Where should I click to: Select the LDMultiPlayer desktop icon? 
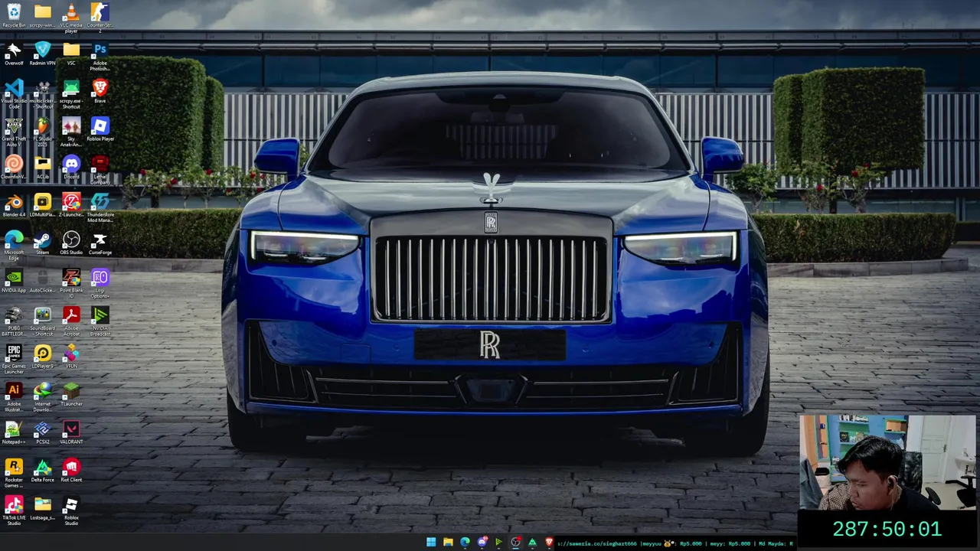pyautogui.click(x=42, y=205)
